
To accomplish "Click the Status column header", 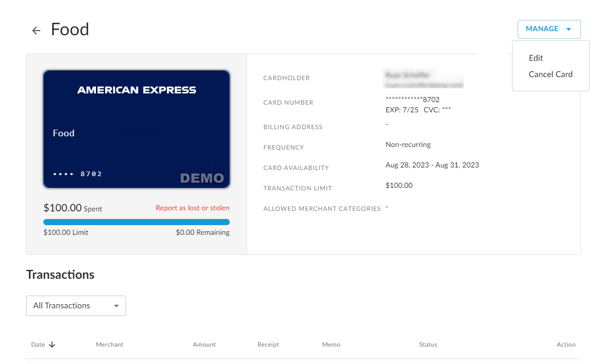I will (428, 345).
